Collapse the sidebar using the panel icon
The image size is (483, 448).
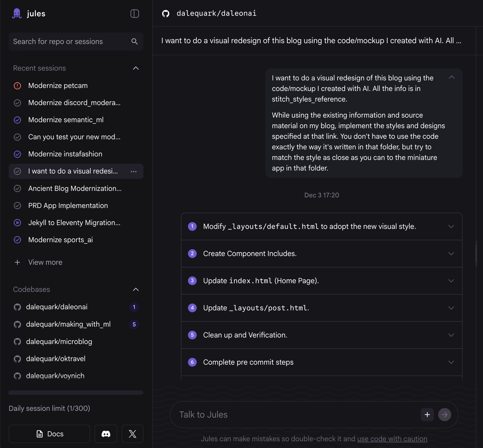point(135,14)
